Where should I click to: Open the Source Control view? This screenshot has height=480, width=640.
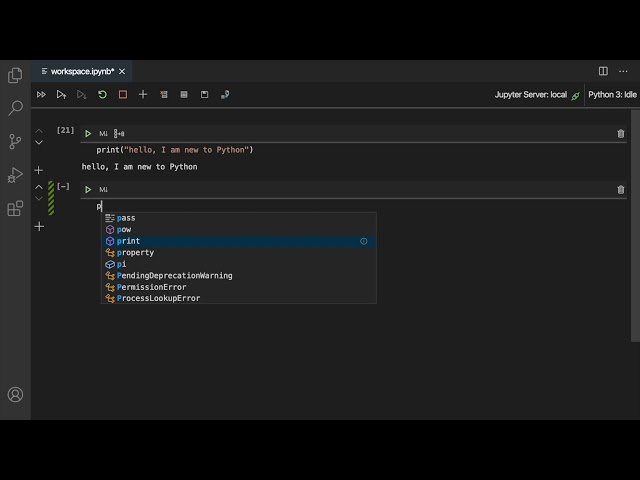tap(15, 142)
